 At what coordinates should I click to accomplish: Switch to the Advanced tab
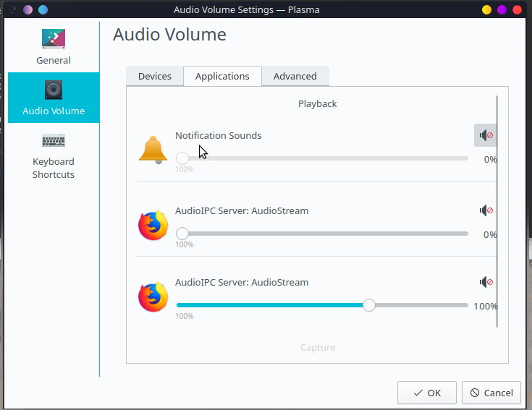pos(295,76)
